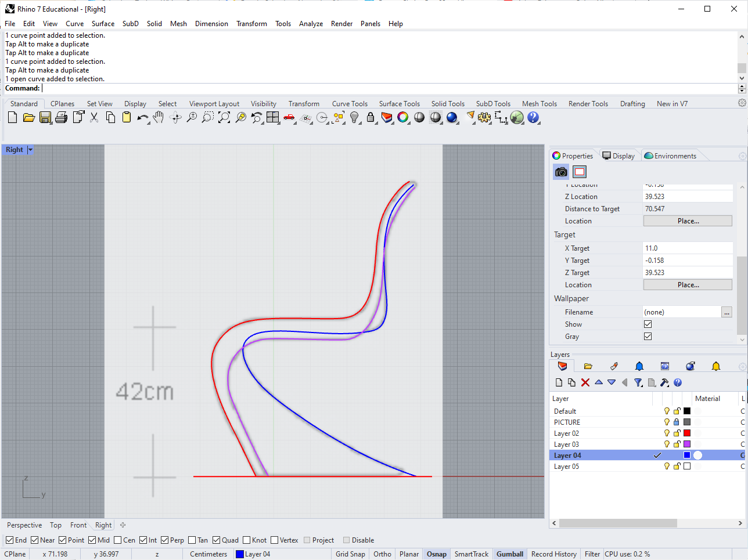Click in the Command input field
Viewport: 748px width, 560px height.
point(389,88)
